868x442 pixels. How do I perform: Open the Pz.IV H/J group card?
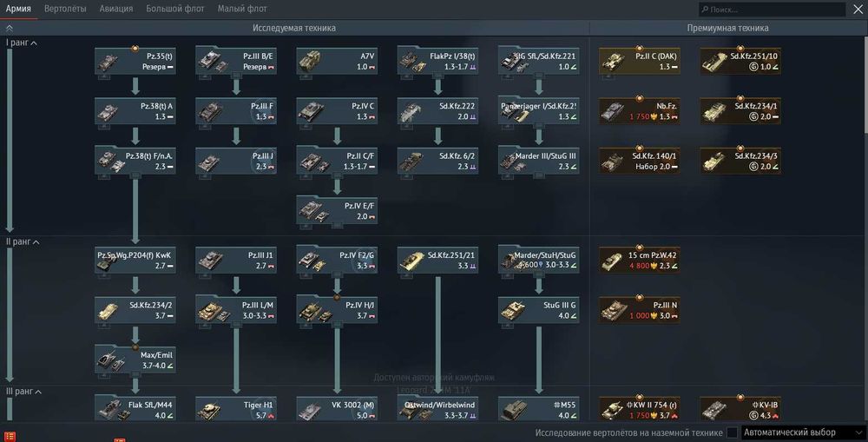tap(337, 310)
